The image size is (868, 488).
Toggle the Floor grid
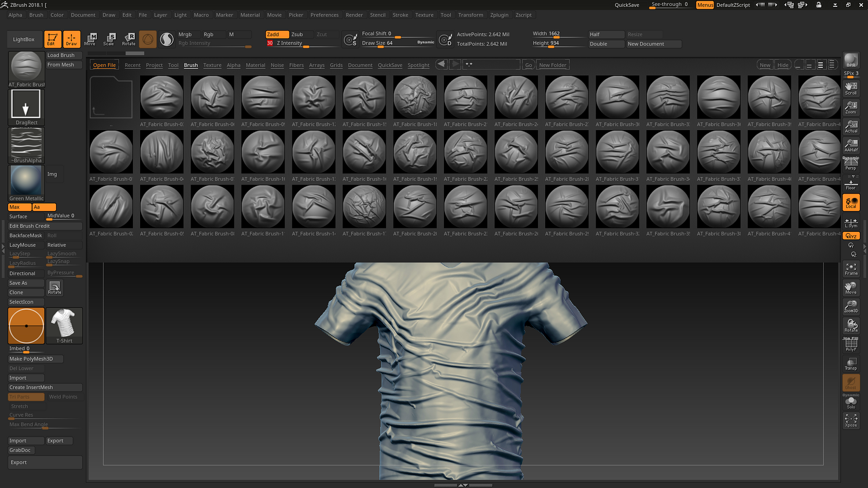[x=851, y=183]
